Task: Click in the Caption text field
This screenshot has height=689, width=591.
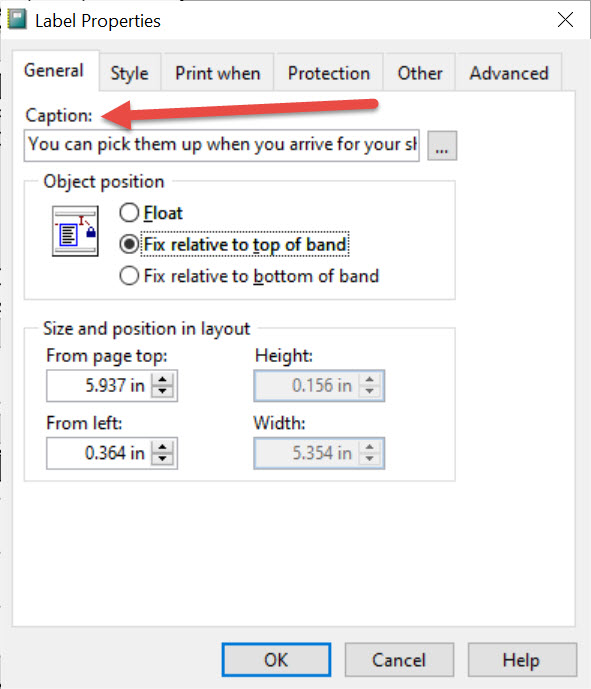Action: [221, 145]
